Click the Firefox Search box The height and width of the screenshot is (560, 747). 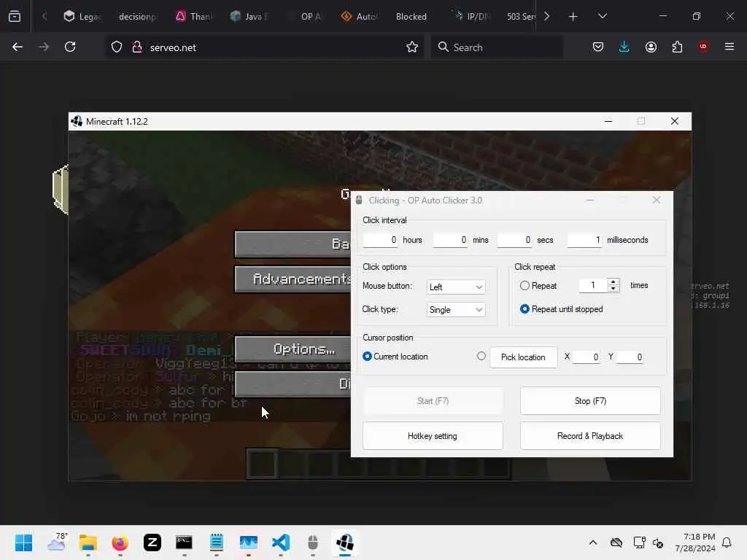497,47
